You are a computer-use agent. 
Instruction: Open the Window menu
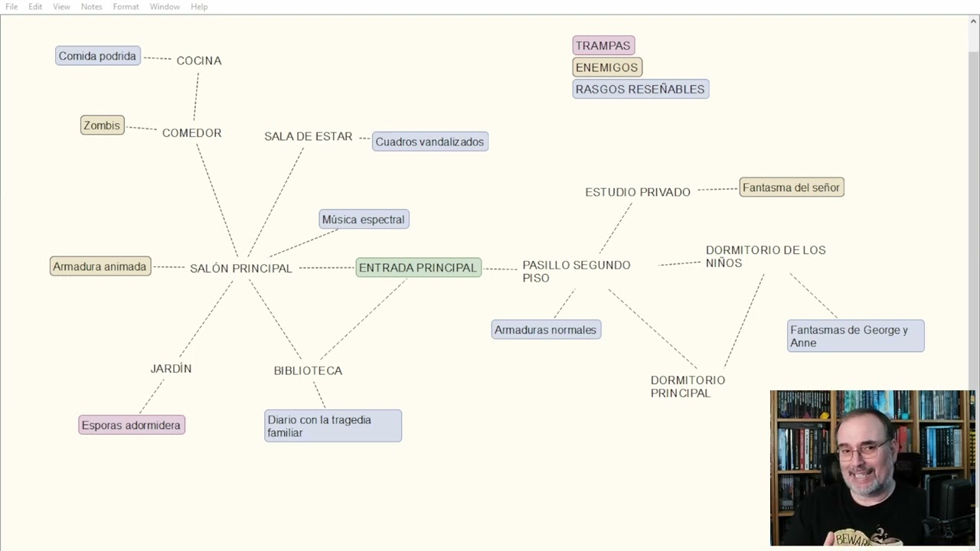pyautogui.click(x=165, y=7)
